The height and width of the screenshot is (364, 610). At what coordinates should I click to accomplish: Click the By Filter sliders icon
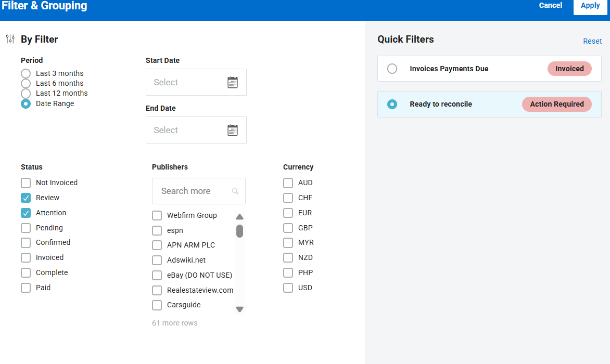pos(10,39)
